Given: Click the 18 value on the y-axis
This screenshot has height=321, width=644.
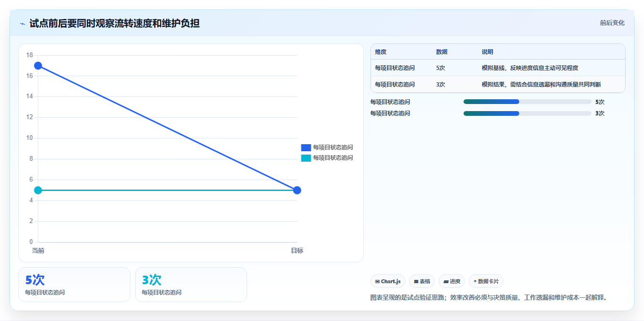Looking at the screenshot, I should [30, 55].
